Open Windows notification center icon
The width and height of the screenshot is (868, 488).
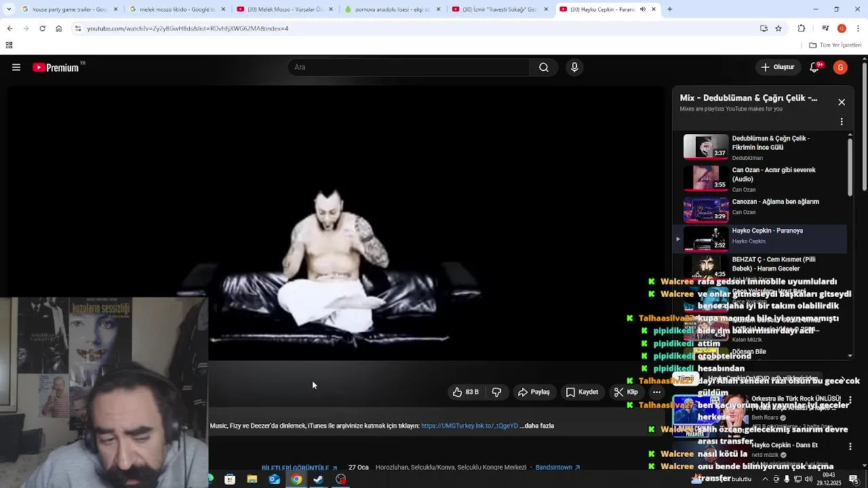pos(854,479)
